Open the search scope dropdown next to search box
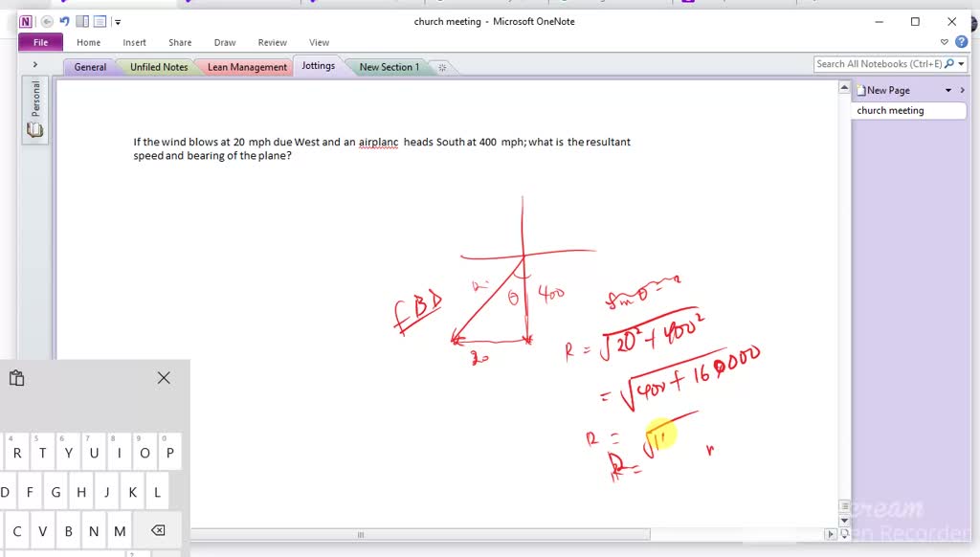 [962, 64]
